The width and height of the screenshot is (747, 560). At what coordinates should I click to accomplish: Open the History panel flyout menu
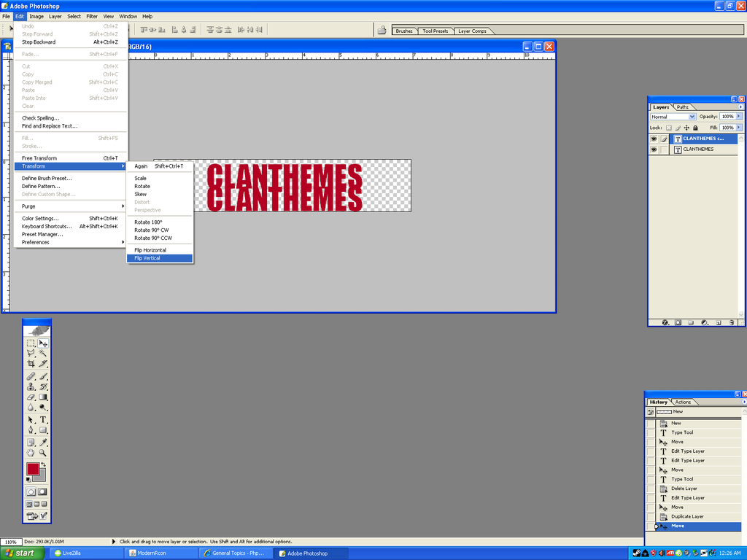[743, 402]
